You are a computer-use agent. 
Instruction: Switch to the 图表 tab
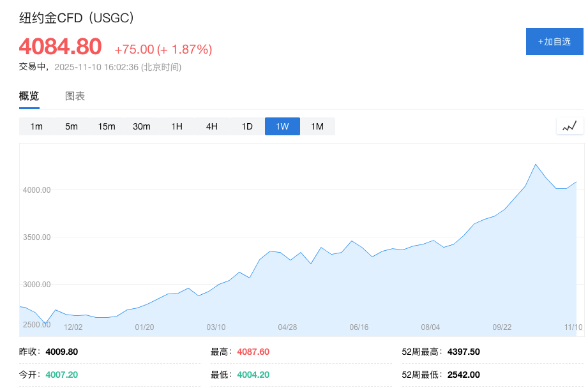tap(75, 96)
